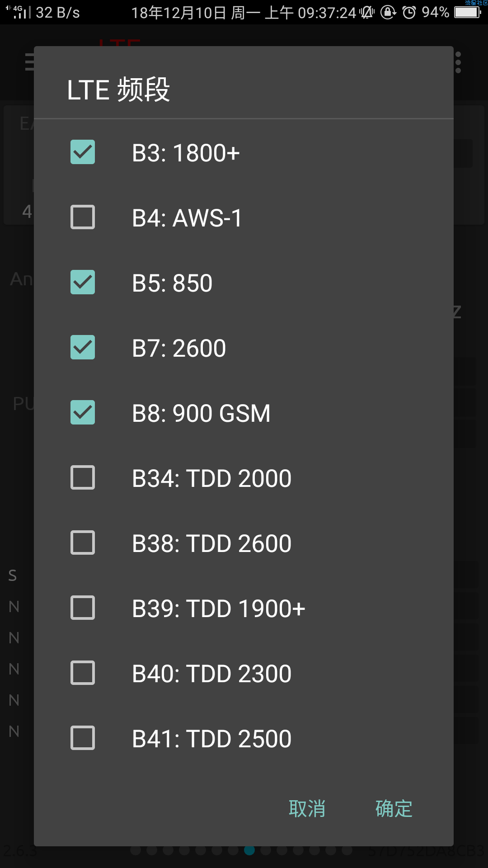Check the B41: TDD 2500 box
488x868 pixels.
(83, 738)
